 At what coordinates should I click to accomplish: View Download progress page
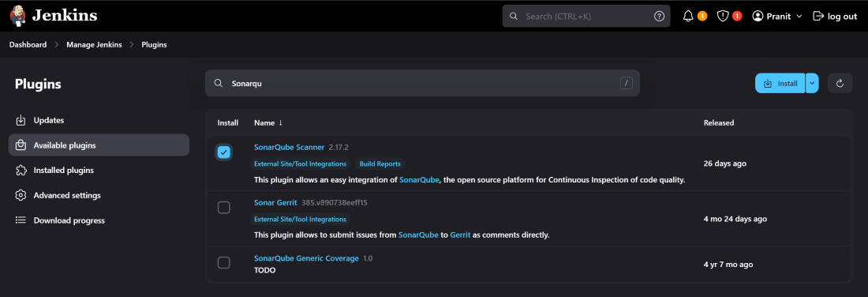[x=99, y=220]
